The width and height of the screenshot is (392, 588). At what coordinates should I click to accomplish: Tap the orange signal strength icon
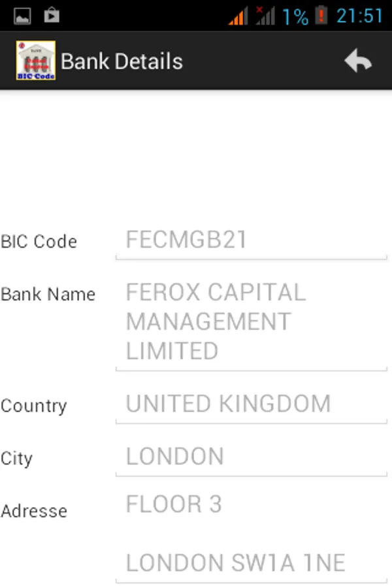238,16
